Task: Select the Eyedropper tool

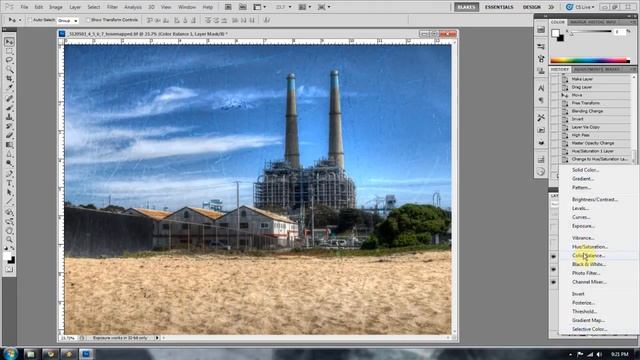Action: [x=9, y=87]
